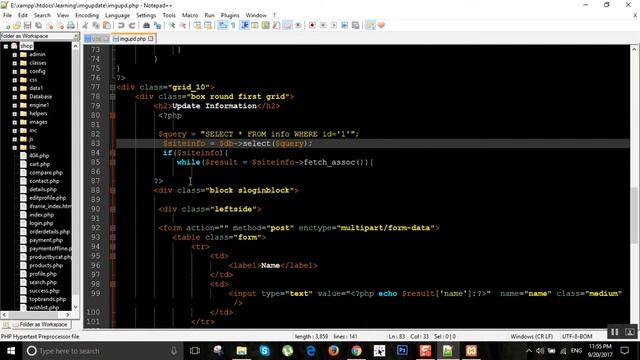Select login.php in the workspace tree
Screen dimensions: 640x360
[x=41, y=223]
